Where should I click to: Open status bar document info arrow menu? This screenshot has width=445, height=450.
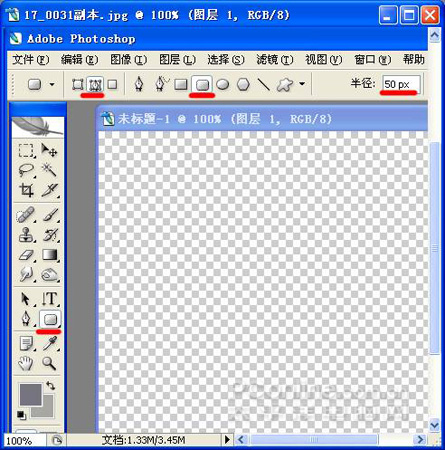tap(227, 440)
